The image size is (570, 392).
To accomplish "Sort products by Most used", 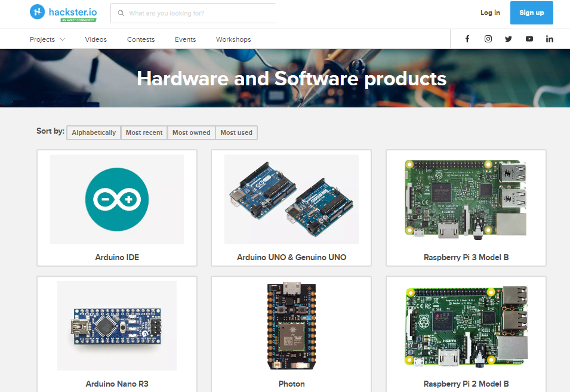I will pos(236,132).
